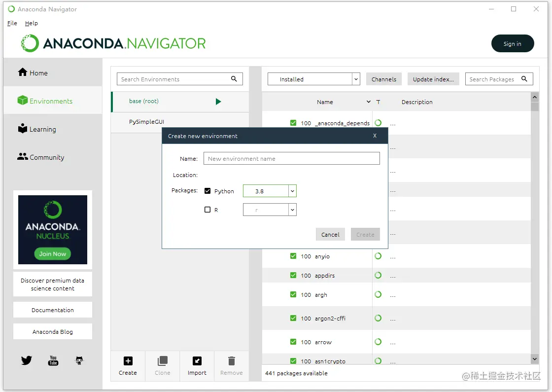
Task: Click the Search Environments field
Action: point(180,79)
